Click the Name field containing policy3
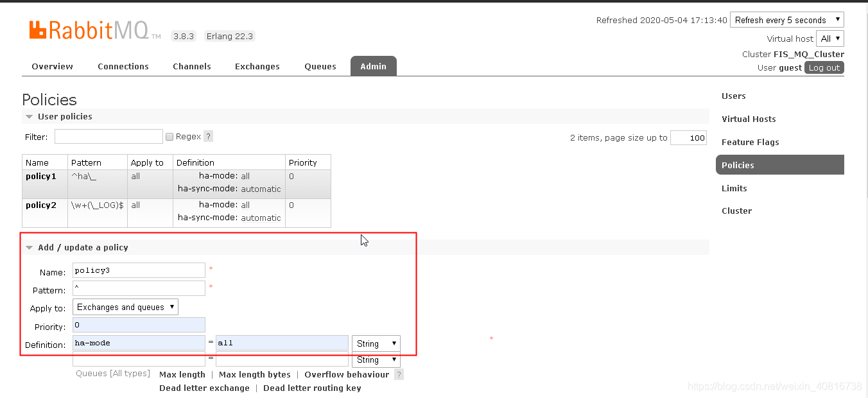868x398 pixels. [139, 270]
